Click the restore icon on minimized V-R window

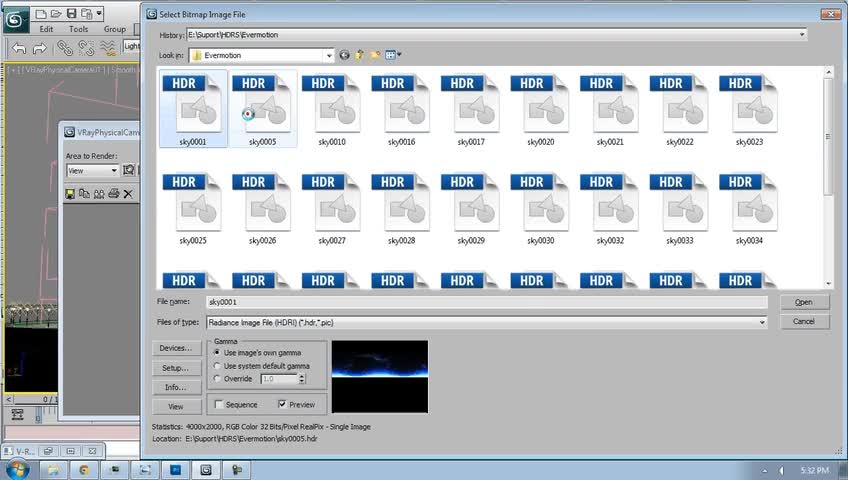[x=48, y=451]
